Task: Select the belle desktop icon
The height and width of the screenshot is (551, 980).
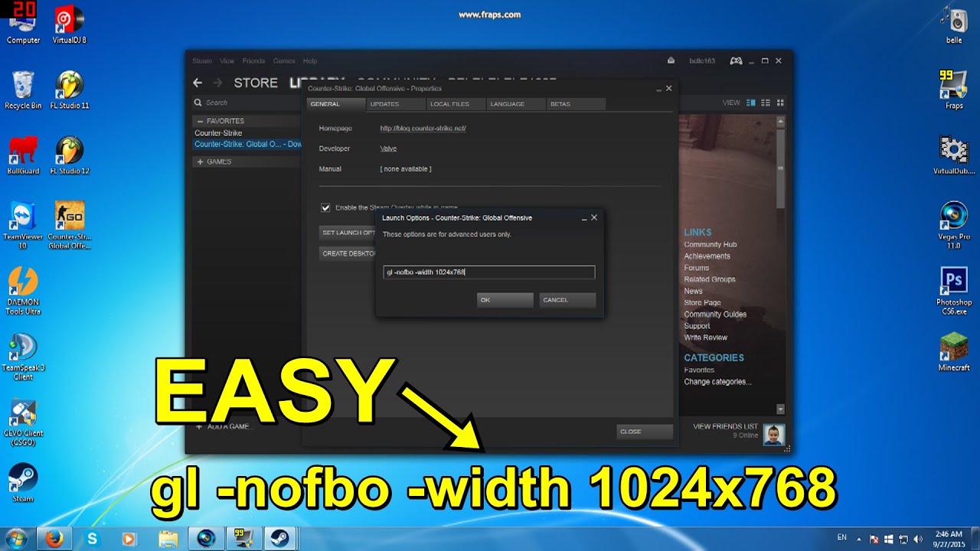Action: [954, 24]
